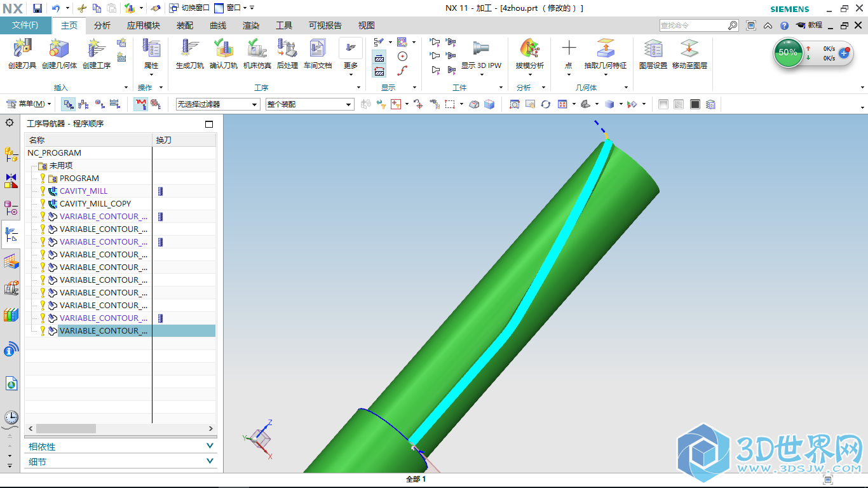Switch to Program Order View

coord(69,104)
